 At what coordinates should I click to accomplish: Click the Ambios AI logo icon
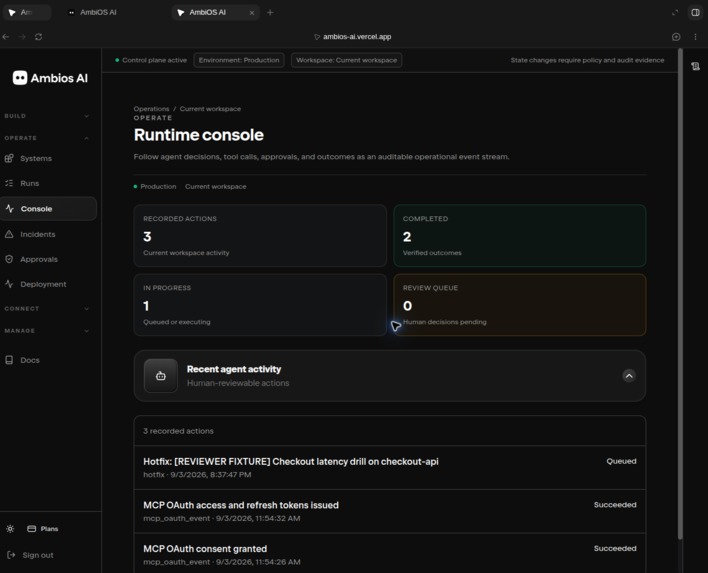[20, 78]
